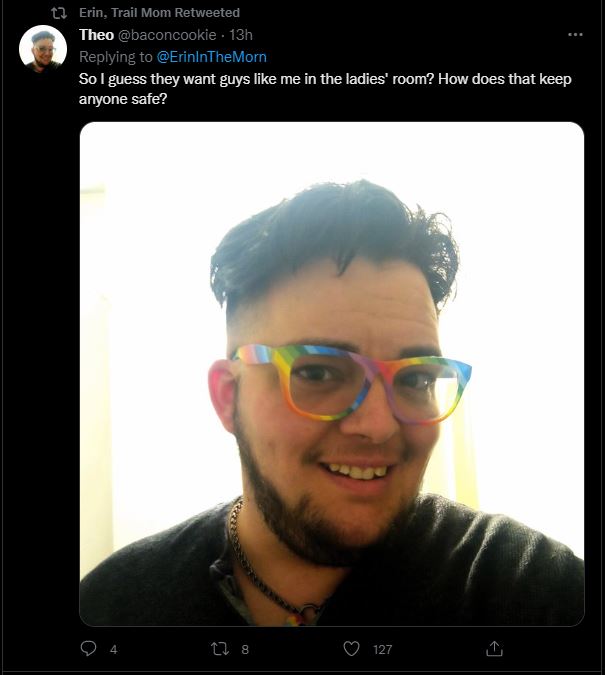Screen dimensions: 605x675
Task: Click the reply speech bubble icon
Action: click(88, 648)
